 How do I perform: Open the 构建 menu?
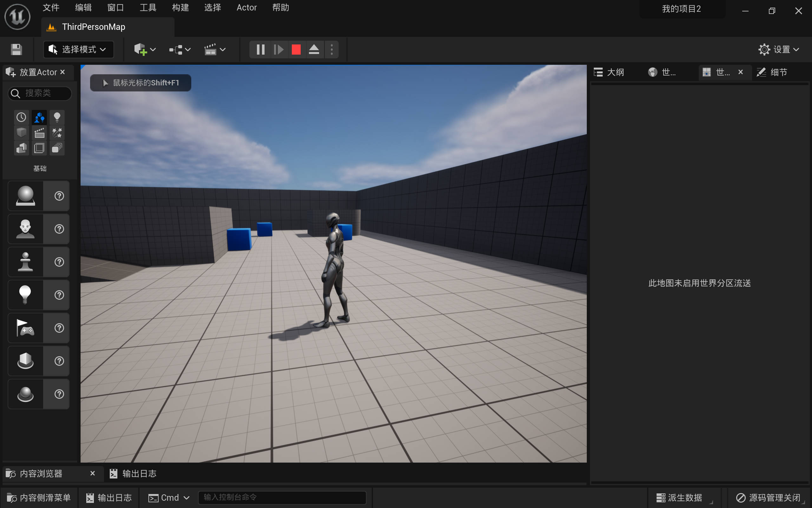(180, 7)
